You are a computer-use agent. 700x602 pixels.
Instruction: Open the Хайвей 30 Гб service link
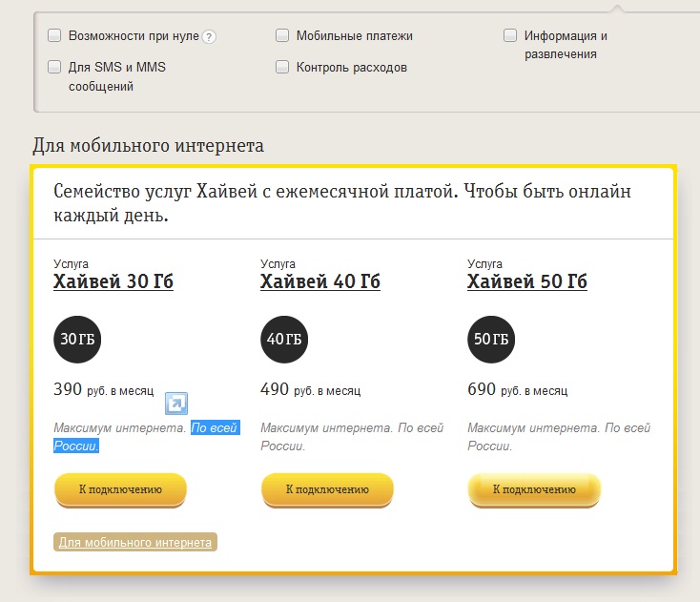coord(113,281)
